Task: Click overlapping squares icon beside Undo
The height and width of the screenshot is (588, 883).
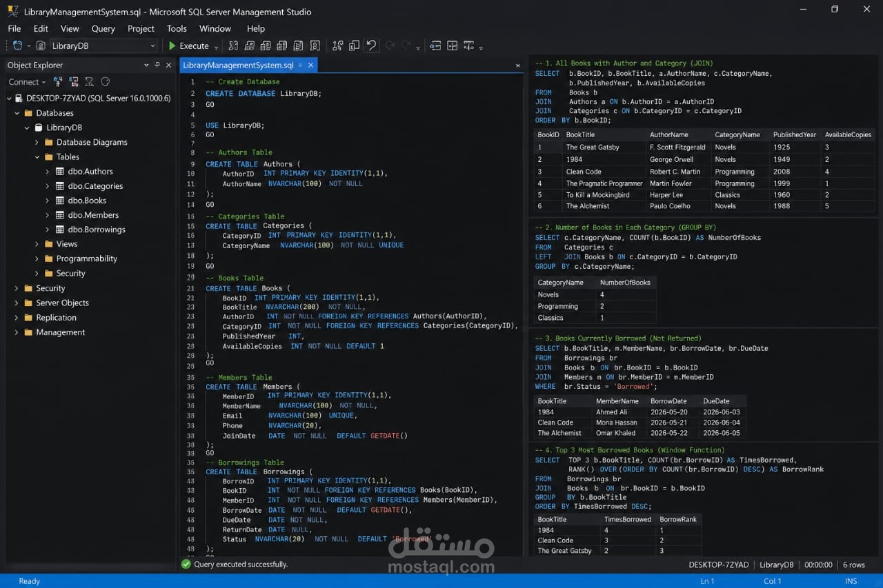Action: pyautogui.click(x=354, y=45)
